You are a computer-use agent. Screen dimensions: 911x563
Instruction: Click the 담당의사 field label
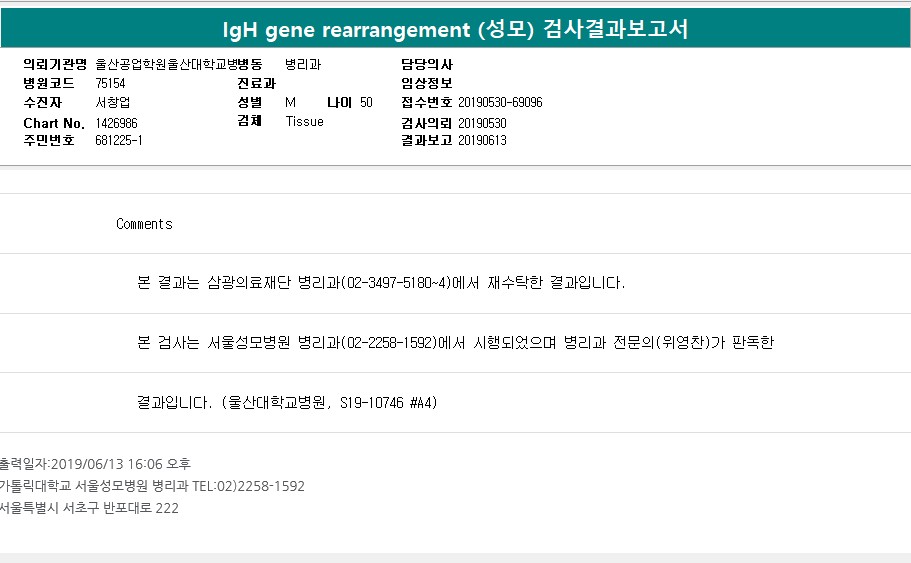coord(427,64)
